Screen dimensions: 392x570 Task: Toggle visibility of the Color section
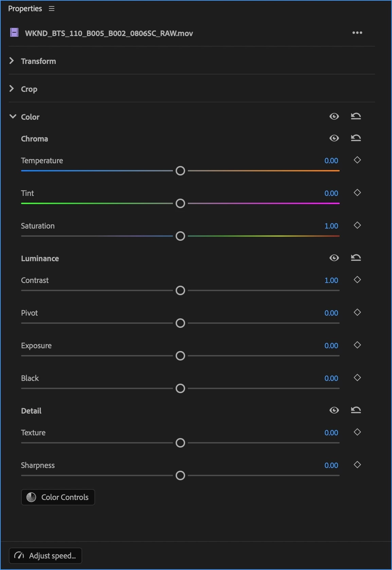[334, 117]
